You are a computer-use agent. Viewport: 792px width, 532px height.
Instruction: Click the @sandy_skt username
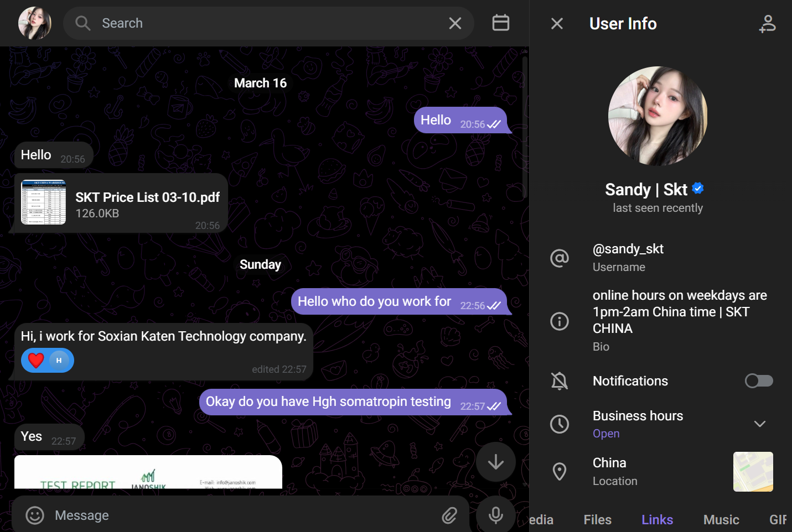628,249
